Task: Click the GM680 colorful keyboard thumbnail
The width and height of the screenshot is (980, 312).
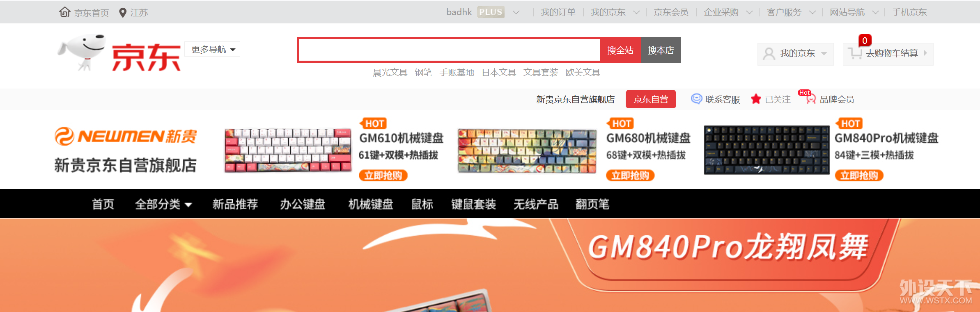Action: coord(527,150)
